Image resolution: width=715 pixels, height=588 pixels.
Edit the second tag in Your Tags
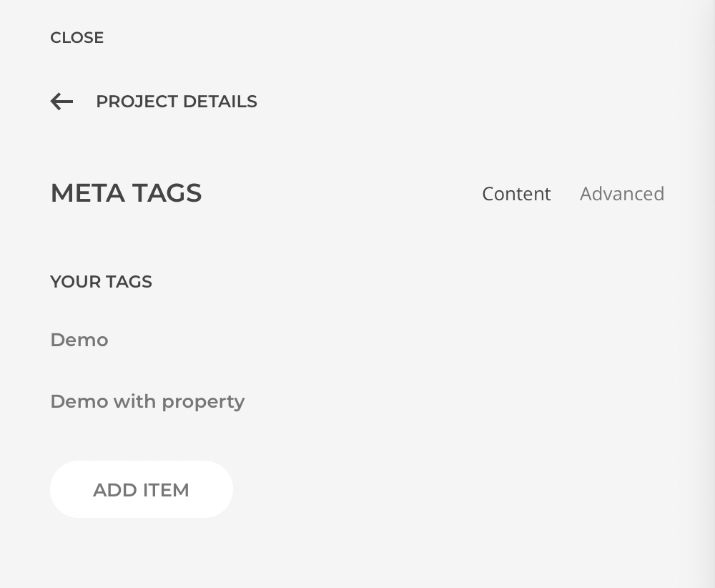click(x=147, y=401)
